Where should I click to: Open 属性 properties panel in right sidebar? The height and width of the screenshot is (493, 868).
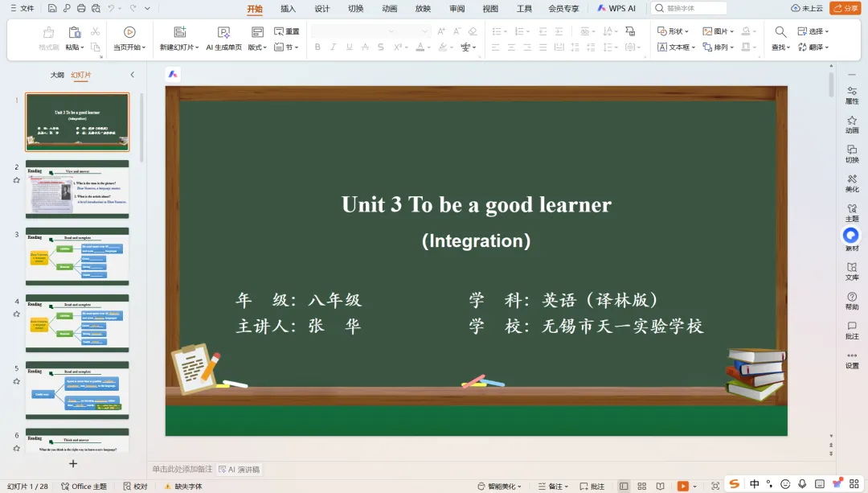pos(852,95)
